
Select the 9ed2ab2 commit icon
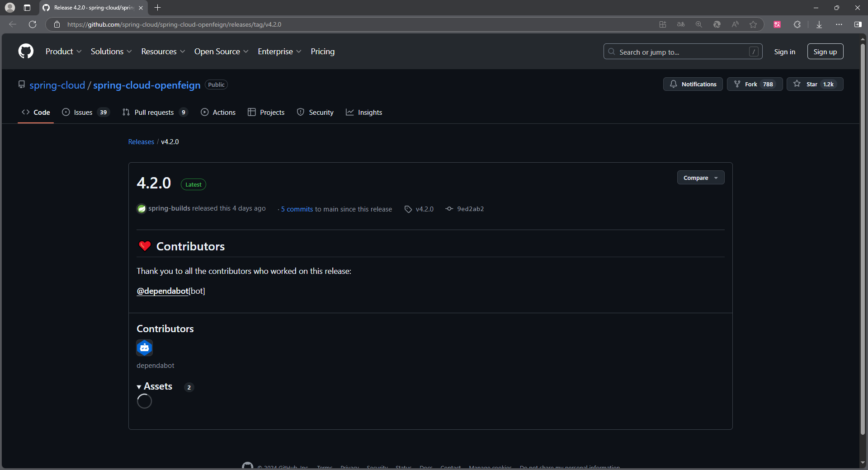point(449,209)
